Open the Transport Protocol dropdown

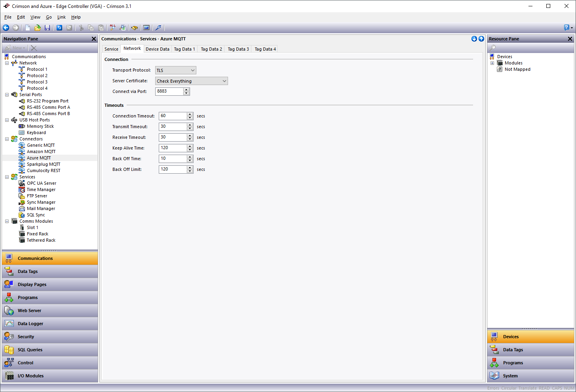pos(176,70)
